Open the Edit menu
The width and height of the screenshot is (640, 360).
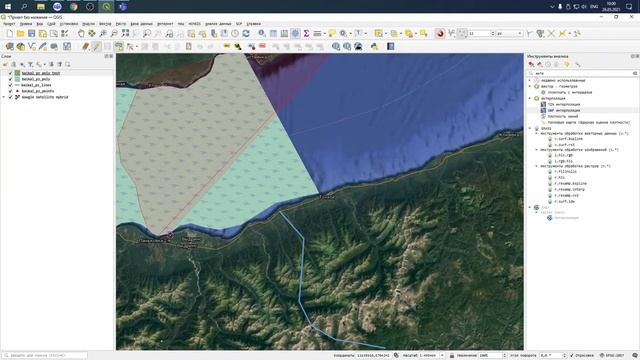pos(26,24)
